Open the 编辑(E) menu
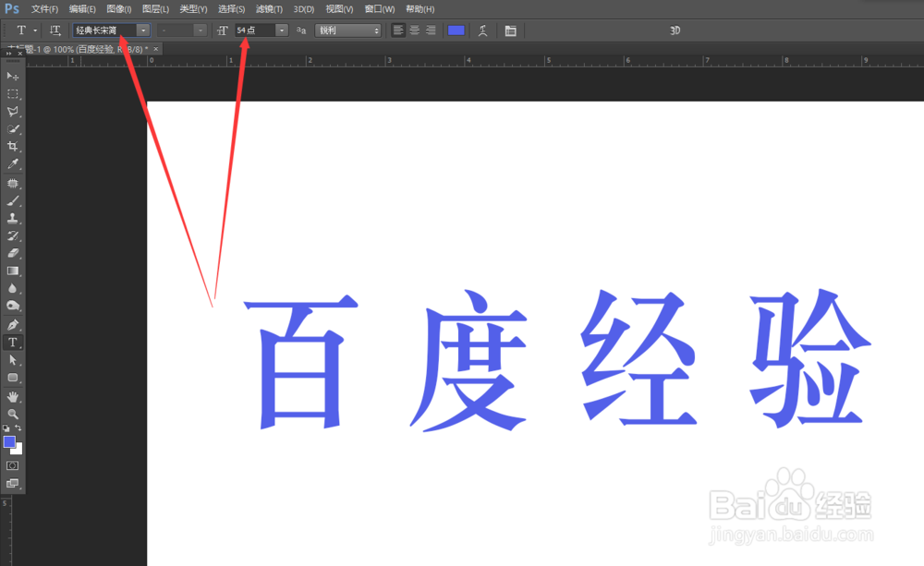This screenshot has width=924, height=566. pos(82,9)
